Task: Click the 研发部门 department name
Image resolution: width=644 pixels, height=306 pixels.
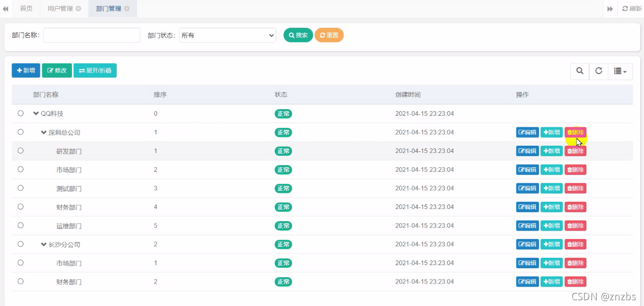Action: coord(69,151)
